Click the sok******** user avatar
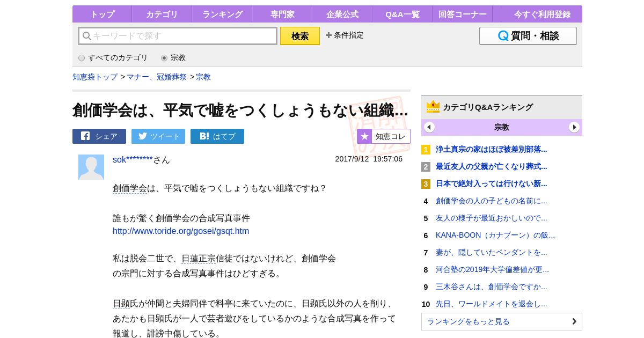This screenshot has height=338, width=644. point(91,167)
